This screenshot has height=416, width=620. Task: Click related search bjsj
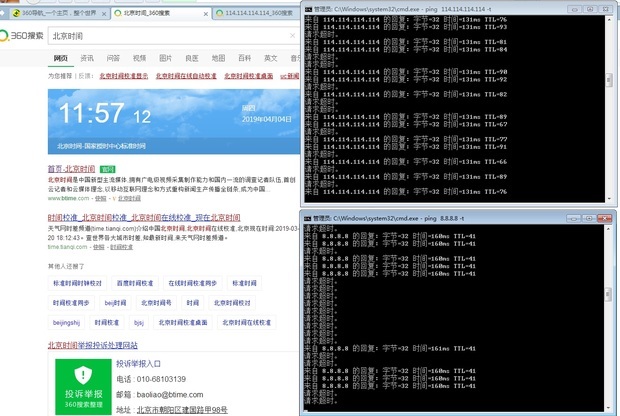139,323
